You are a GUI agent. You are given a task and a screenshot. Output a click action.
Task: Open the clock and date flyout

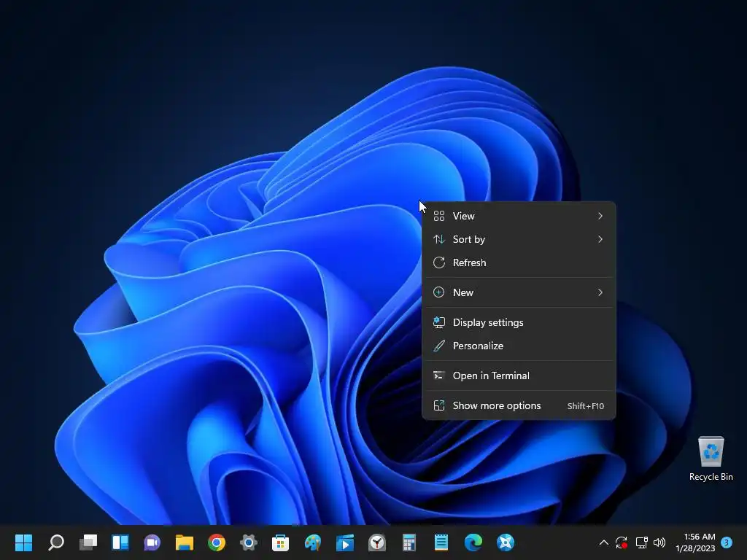click(x=695, y=542)
